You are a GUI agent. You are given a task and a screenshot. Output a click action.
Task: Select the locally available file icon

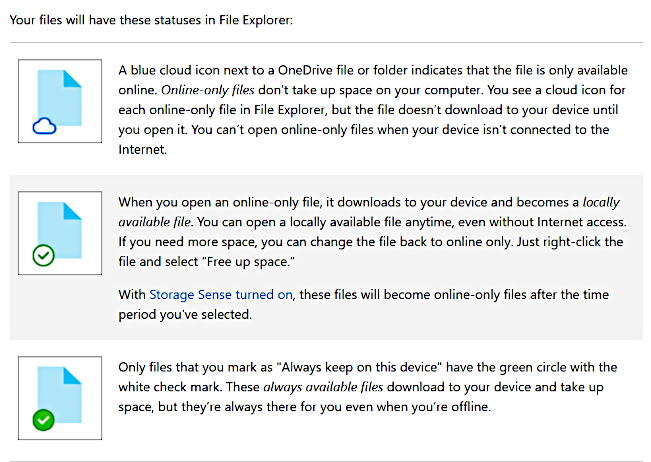pos(60,233)
